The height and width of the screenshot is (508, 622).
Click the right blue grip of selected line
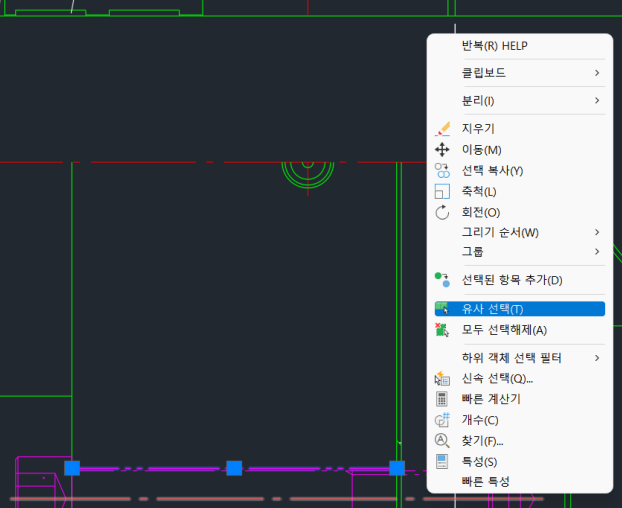(397, 468)
